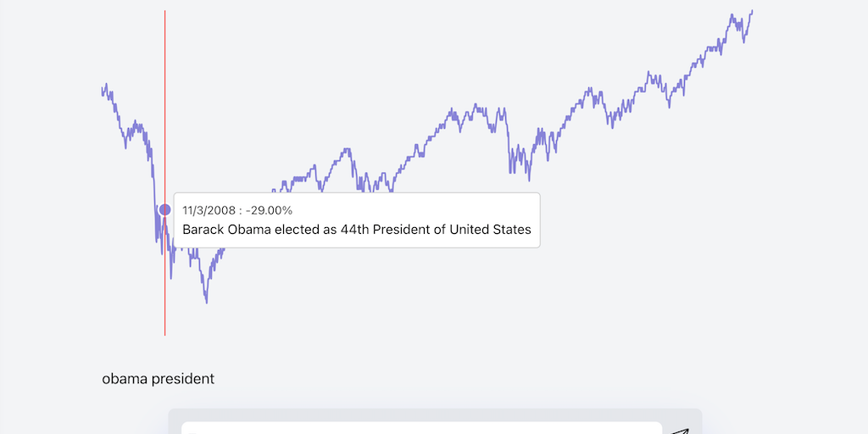Click the bottom end of the red line
Image resolution: width=868 pixels, height=434 pixels.
(x=165, y=334)
